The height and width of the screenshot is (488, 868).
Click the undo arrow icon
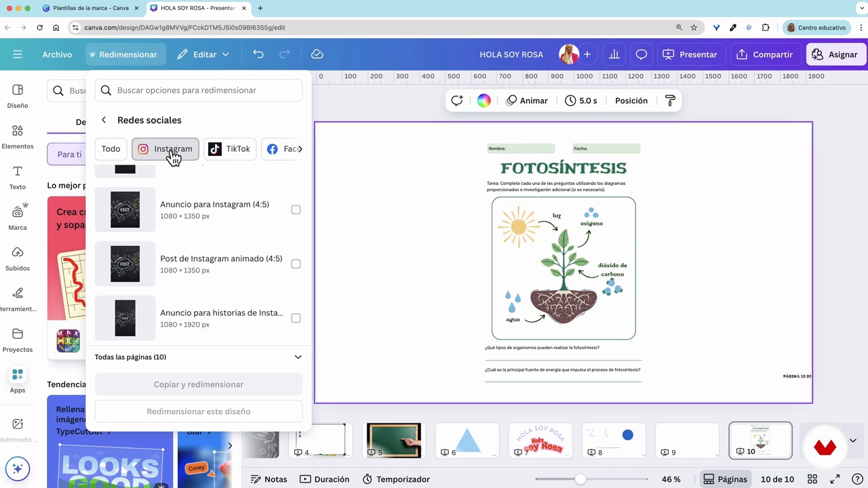pyautogui.click(x=258, y=54)
